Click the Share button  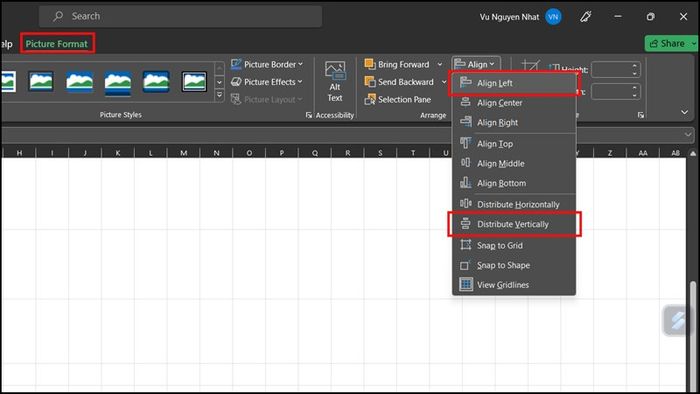pyautogui.click(x=667, y=43)
